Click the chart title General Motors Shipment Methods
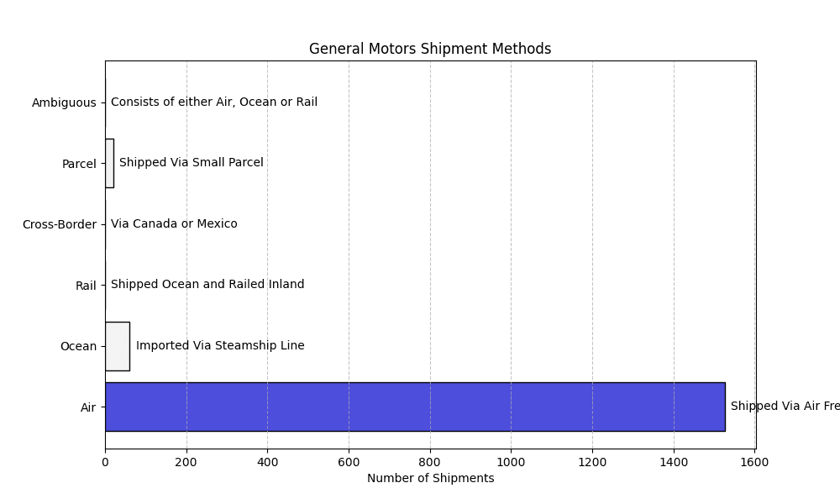The height and width of the screenshot is (504, 840). 429,49
